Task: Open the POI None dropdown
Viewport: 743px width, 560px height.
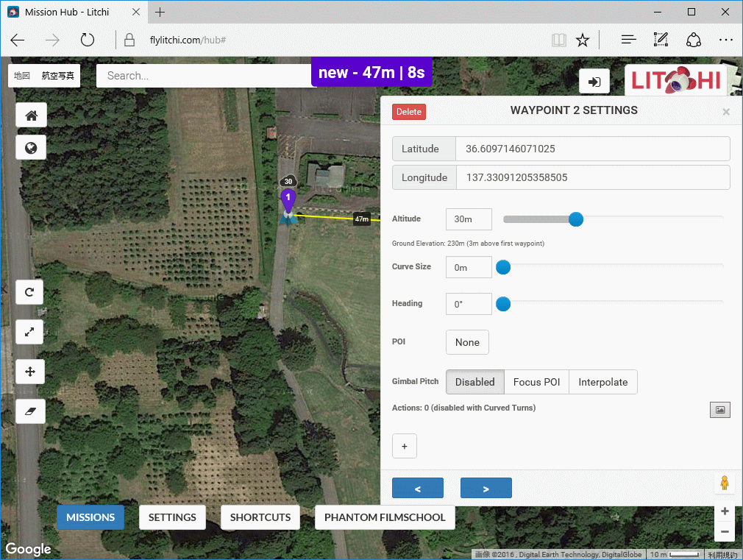Action: (x=467, y=342)
